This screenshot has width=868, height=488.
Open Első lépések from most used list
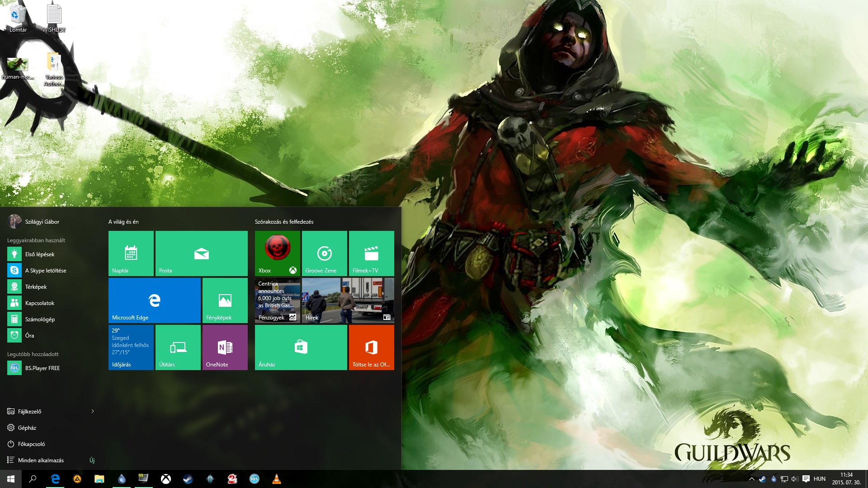click(x=50, y=254)
